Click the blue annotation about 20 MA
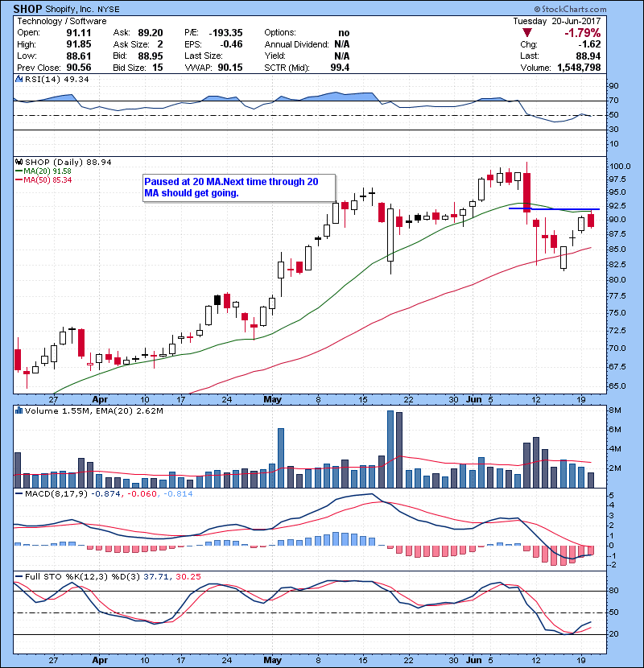644x668 pixels. coord(239,188)
